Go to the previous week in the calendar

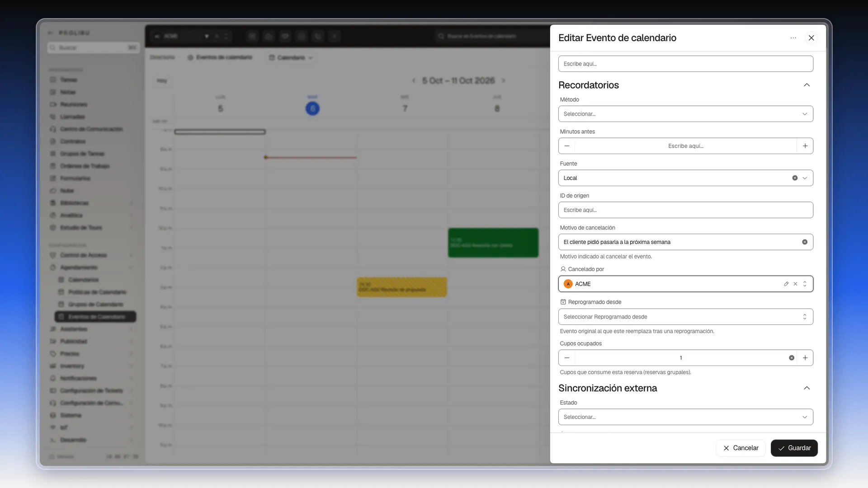(414, 80)
